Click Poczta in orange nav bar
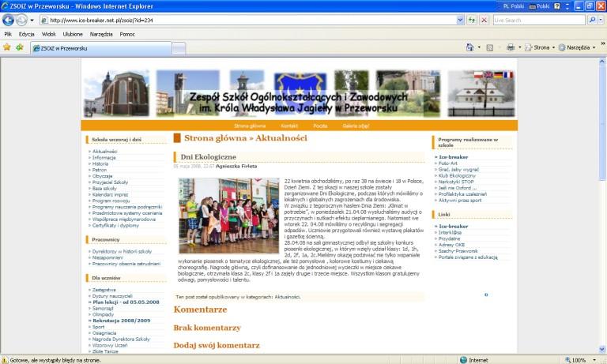Image resolution: width=607 pixels, height=364 pixels. (x=320, y=126)
